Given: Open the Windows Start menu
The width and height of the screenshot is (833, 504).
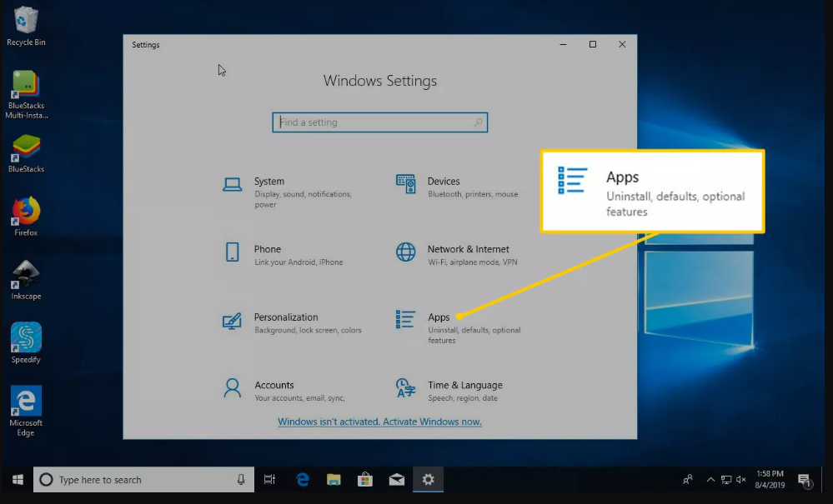Looking at the screenshot, I should [18, 480].
